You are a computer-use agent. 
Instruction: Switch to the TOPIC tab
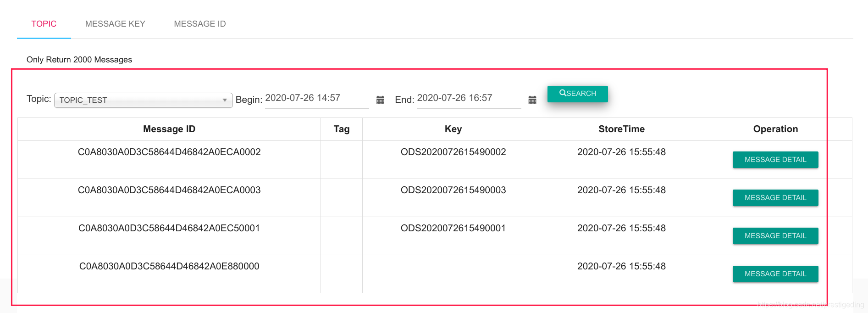point(44,24)
